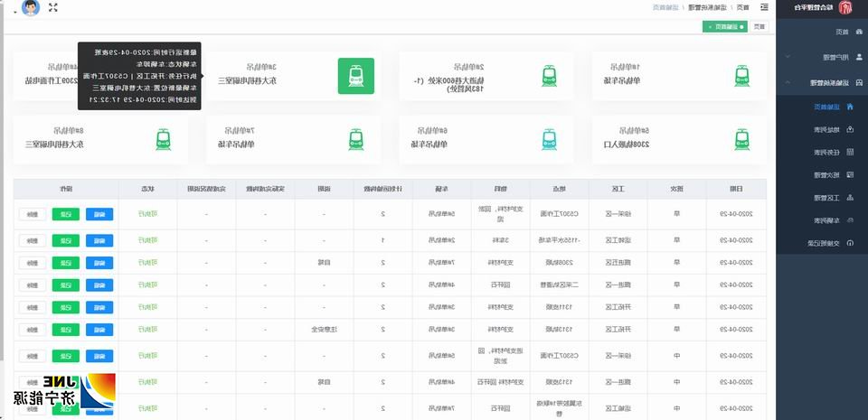Open 车辆列表 in the sidebar
The image size is (868, 420).
822,220
